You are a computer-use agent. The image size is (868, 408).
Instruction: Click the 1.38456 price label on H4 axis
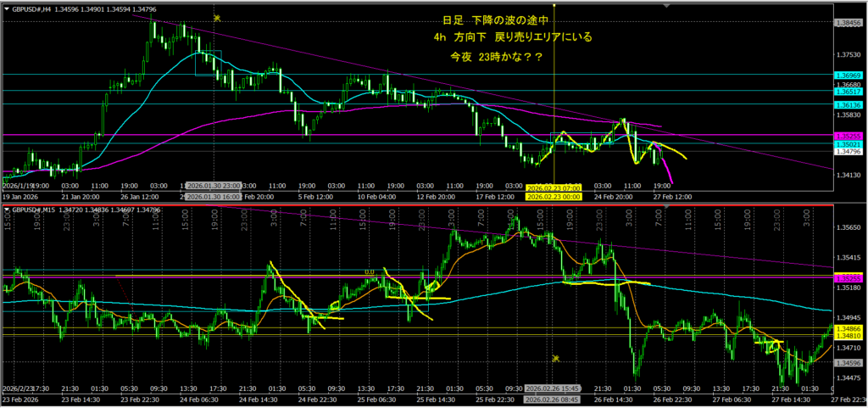click(849, 22)
